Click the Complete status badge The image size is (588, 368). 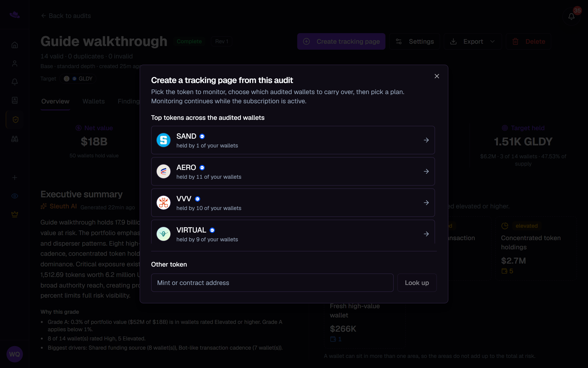pos(189,41)
